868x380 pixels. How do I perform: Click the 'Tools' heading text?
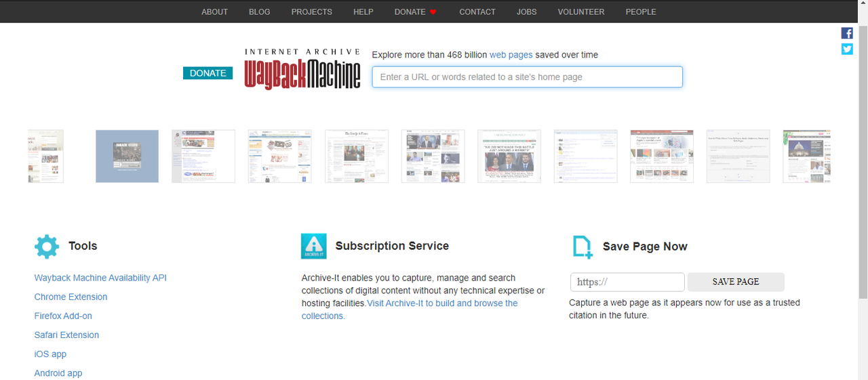(83, 246)
